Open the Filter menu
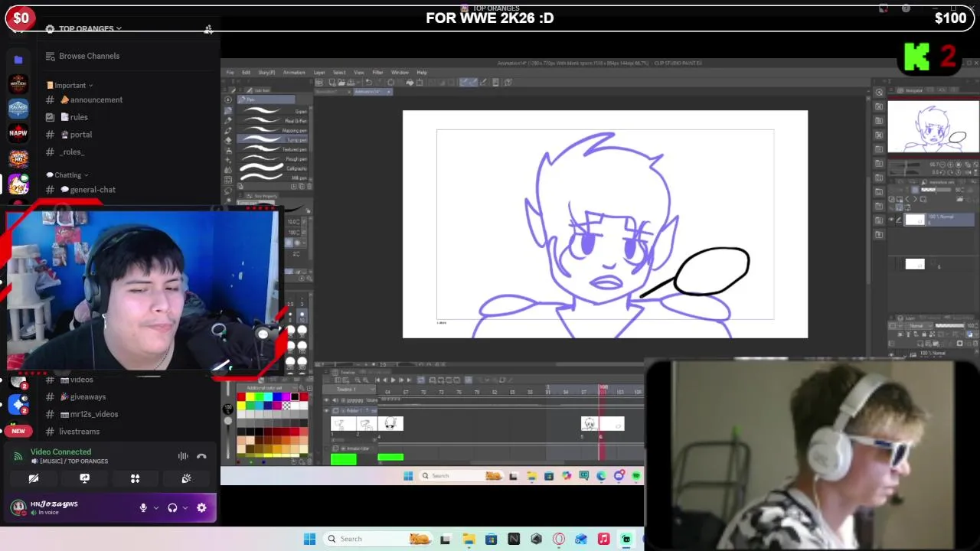Viewport: 980px width, 551px height. [377, 72]
